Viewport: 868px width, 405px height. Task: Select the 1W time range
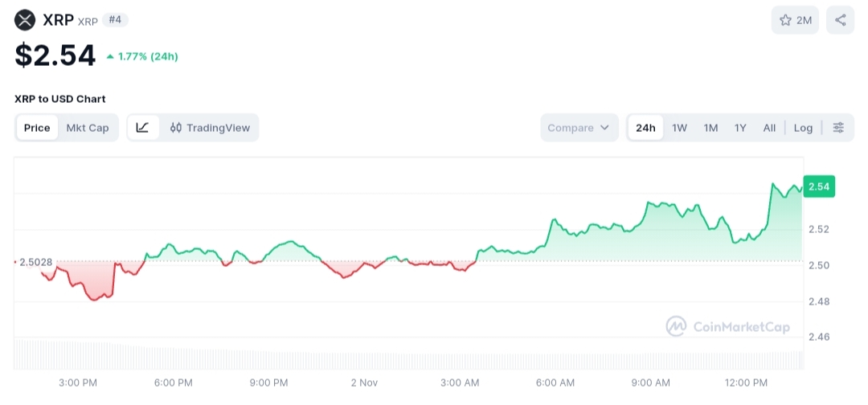point(680,128)
